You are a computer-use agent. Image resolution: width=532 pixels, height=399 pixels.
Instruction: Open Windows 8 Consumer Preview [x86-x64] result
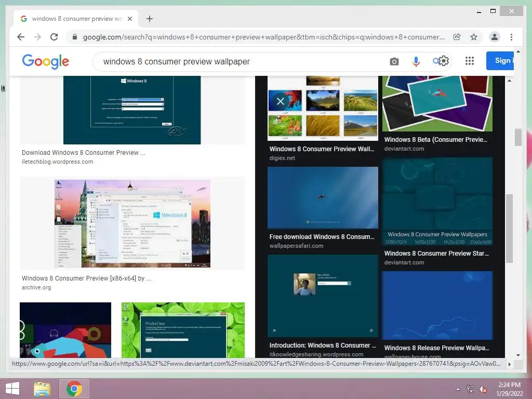[x=87, y=278]
